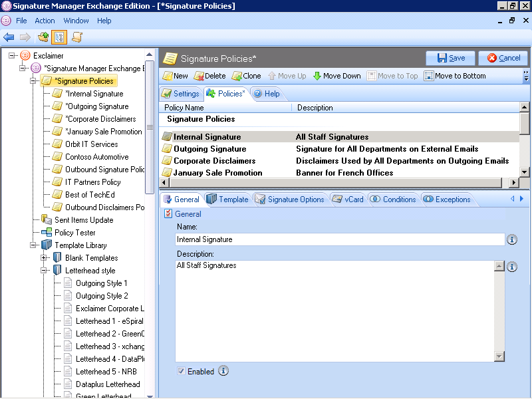Select the Outgoing Style 1 template
The image size is (532, 399).
[102, 283]
